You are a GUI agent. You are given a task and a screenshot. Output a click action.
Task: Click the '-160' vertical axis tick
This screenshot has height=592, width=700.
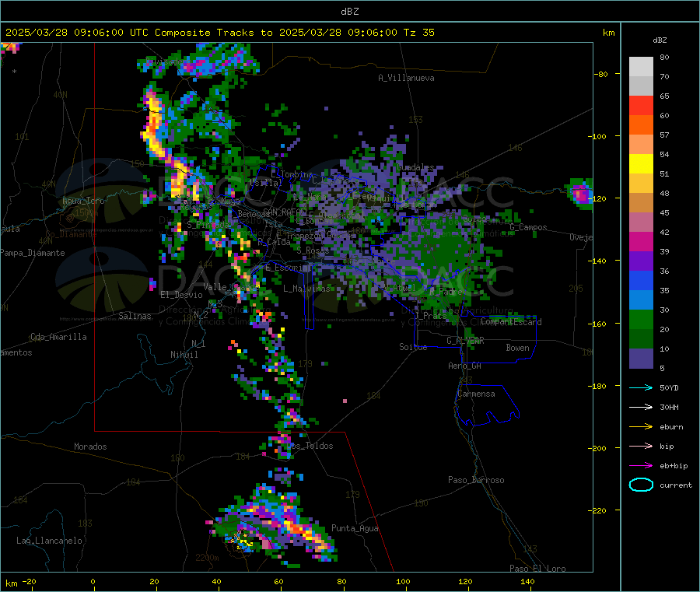point(598,324)
